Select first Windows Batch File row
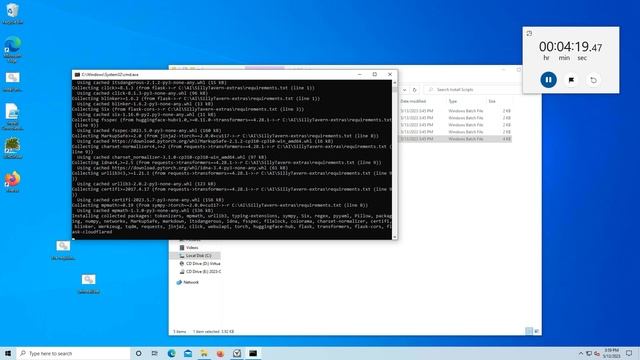This screenshot has width=640, height=360. pos(455,111)
